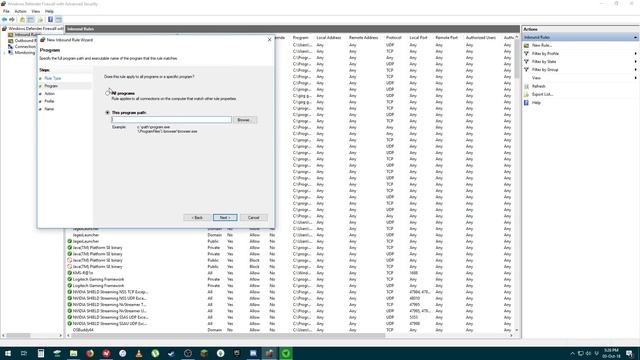Click Help in Actions pane
Screen dimensions: 640x360
(536, 102)
